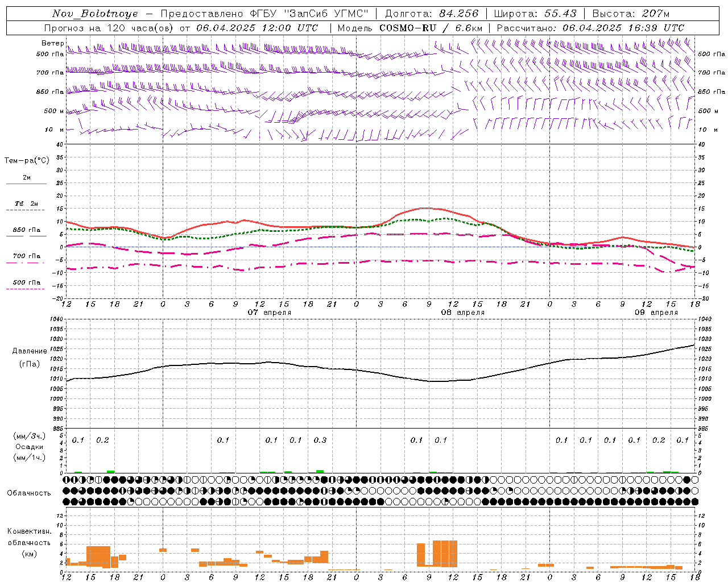Click the Тем-ра(°C) axis label
728x582 pixels.
[x=27, y=160]
